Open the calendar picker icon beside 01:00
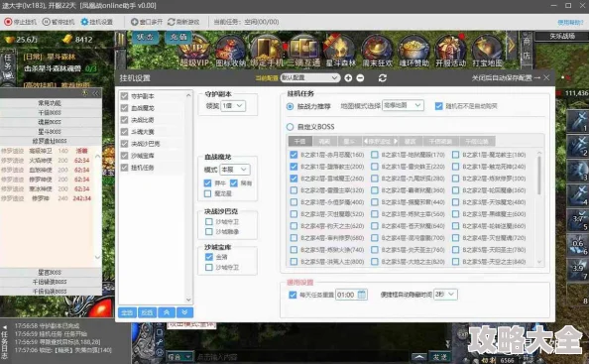The image size is (589, 364). tap(362, 295)
